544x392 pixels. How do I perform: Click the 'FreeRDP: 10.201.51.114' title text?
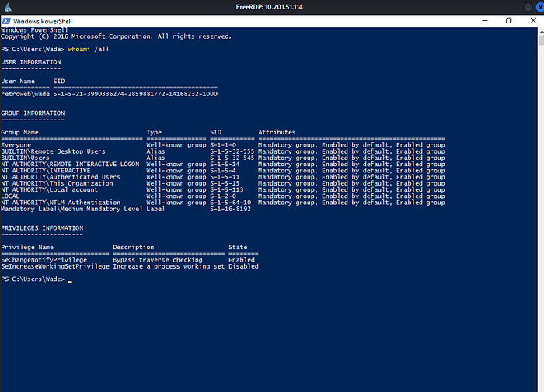269,7
